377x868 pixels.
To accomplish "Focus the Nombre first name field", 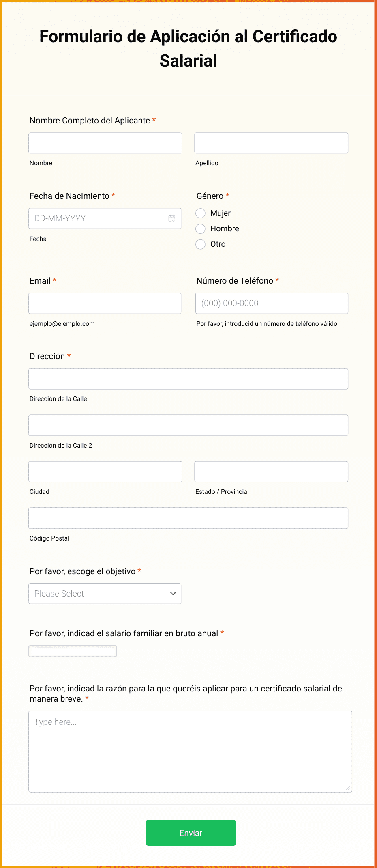I will pyautogui.click(x=105, y=143).
